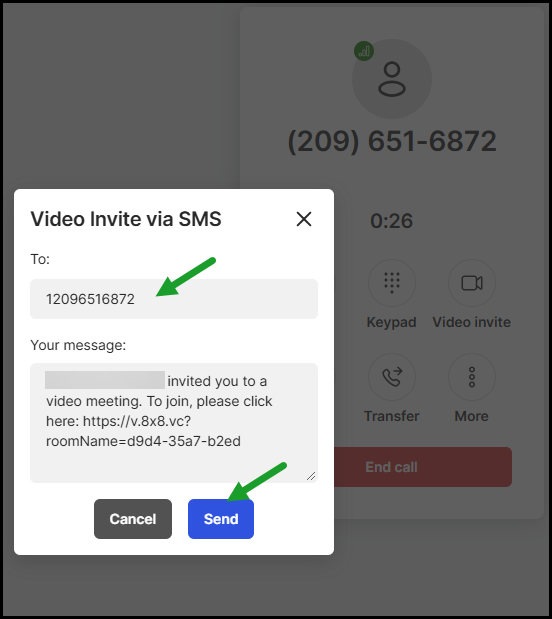Click the Video invite text label
This screenshot has width=552, height=619.
[x=471, y=322]
